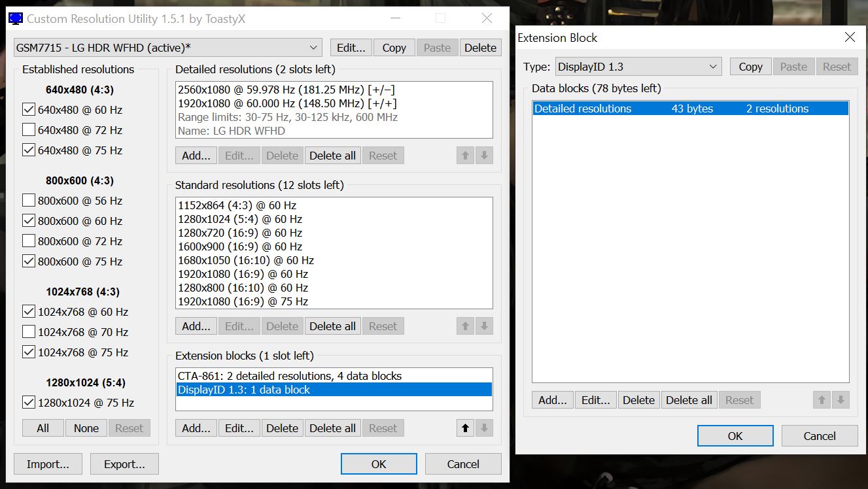Click Export button at bottom left
The height and width of the screenshot is (489, 868).
click(x=124, y=464)
